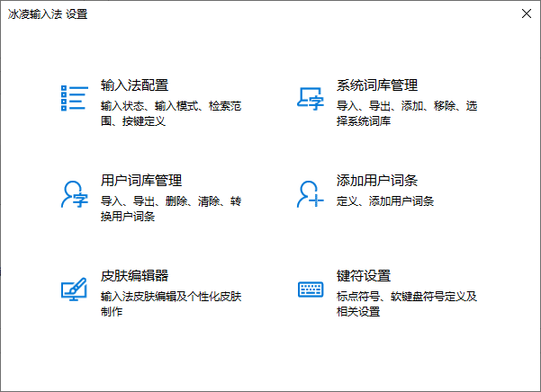Open 系统词库管理 heading
The height and width of the screenshot is (392, 541).
(x=377, y=85)
